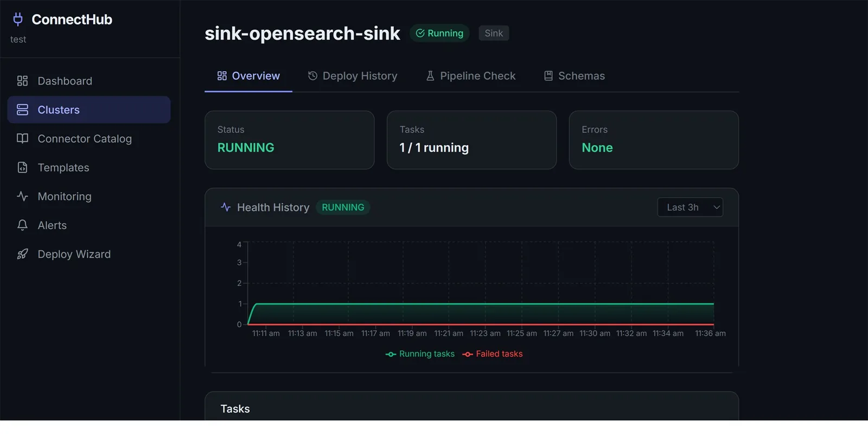The height and width of the screenshot is (438, 868).
Task: Click the ConnectHub brand name
Action: point(72,20)
